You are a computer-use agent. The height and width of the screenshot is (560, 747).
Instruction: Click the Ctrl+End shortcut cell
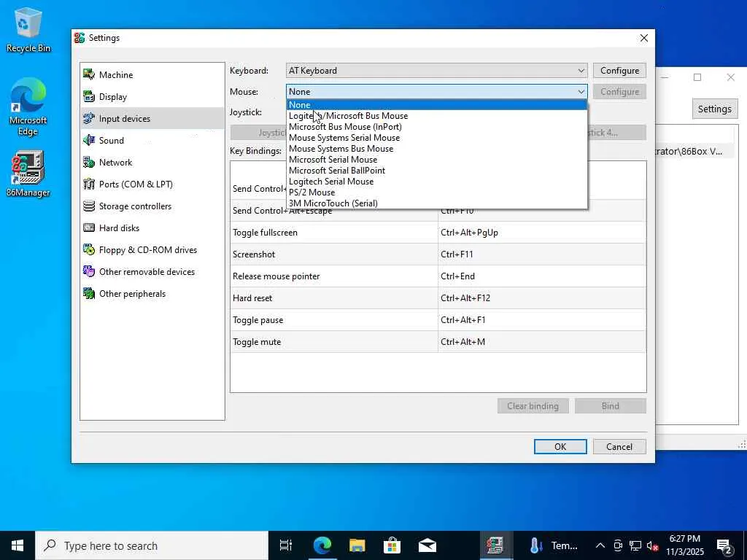(x=542, y=276)
